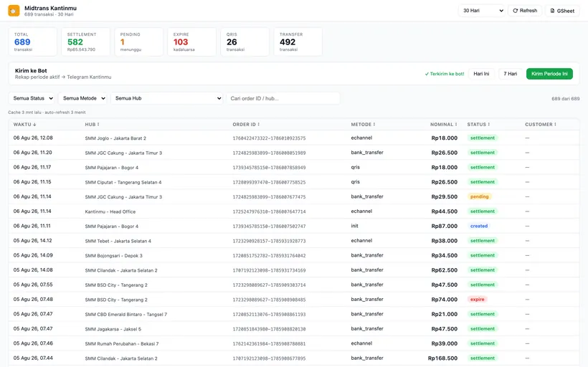
Task: Click the green Kirim Periode Ini button
Action: pos(549,74)
